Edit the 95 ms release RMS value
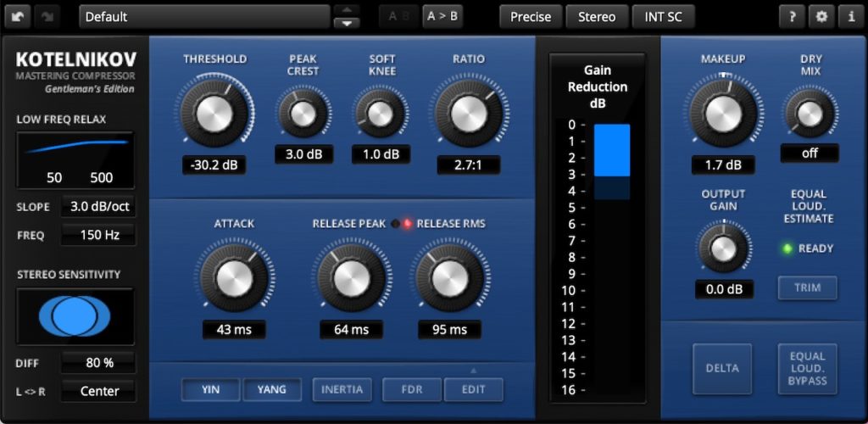 pos(449,329)
